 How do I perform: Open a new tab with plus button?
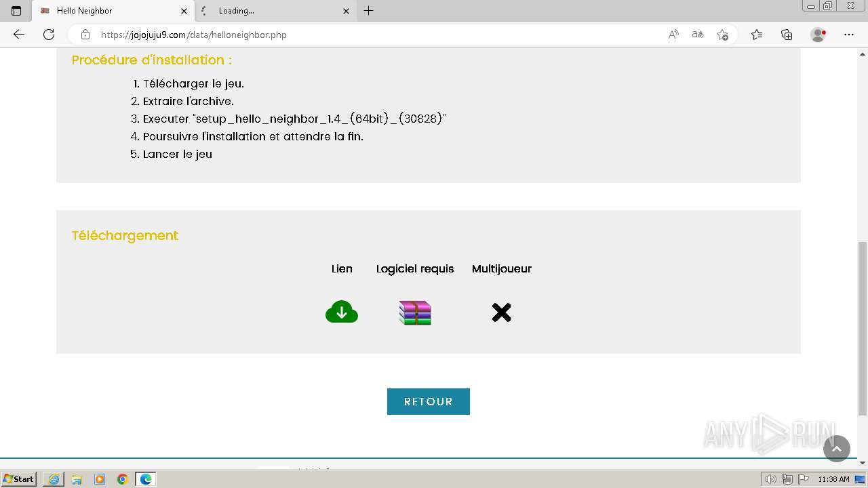click(x=368, y=11)
